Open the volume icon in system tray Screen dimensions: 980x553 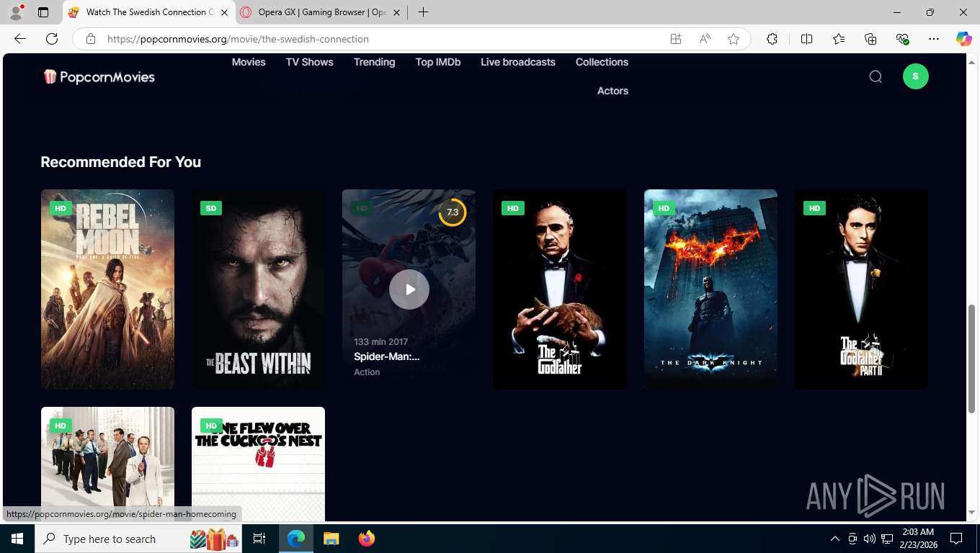click(x=869, y=539)
